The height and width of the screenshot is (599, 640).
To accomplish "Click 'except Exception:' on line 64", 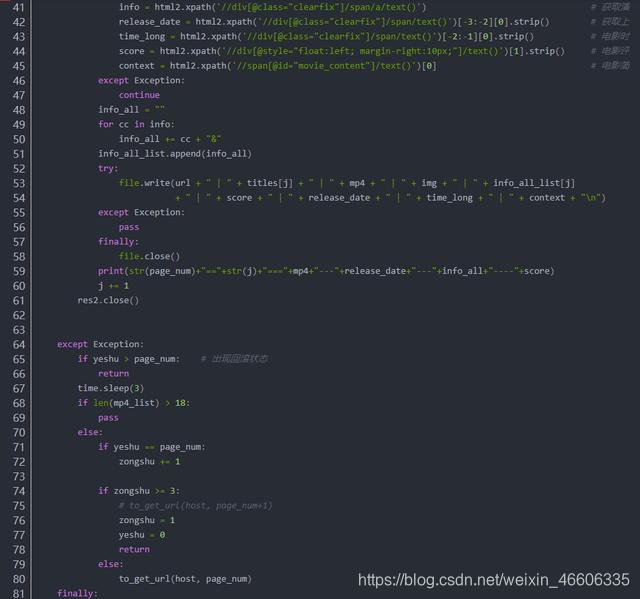I will [x=100, y=344].
